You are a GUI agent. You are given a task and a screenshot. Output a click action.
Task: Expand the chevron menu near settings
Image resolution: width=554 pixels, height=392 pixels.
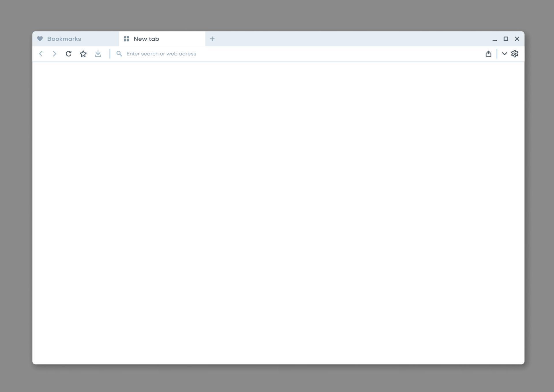[504, 54]
